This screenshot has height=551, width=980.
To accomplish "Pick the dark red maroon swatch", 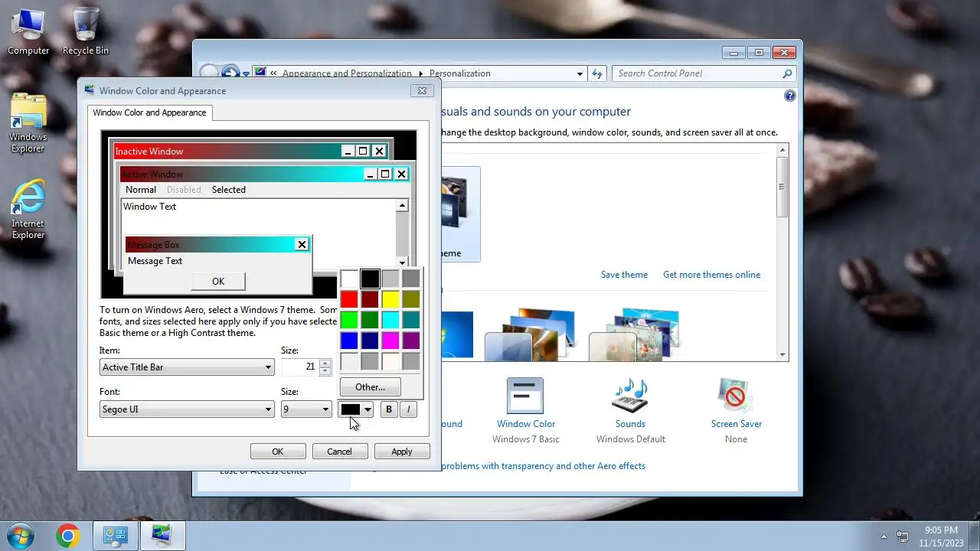I will pyautogui.click(x=370, y=299).
